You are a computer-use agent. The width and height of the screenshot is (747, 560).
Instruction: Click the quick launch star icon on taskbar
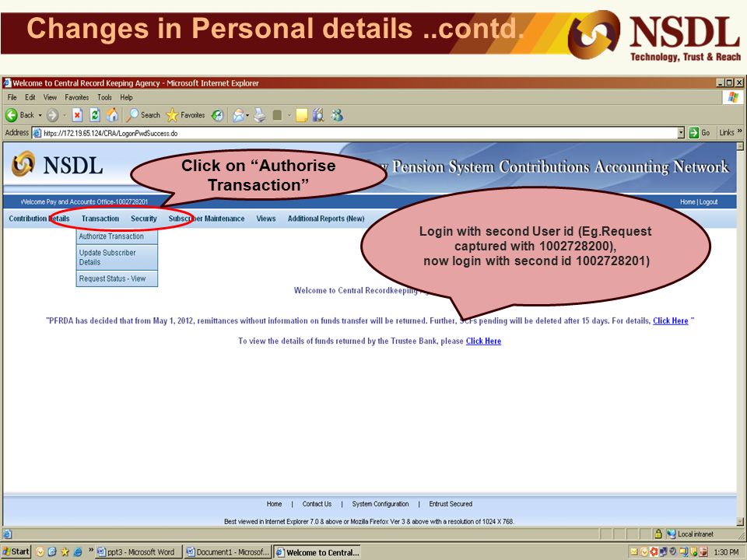coord(65,552)
